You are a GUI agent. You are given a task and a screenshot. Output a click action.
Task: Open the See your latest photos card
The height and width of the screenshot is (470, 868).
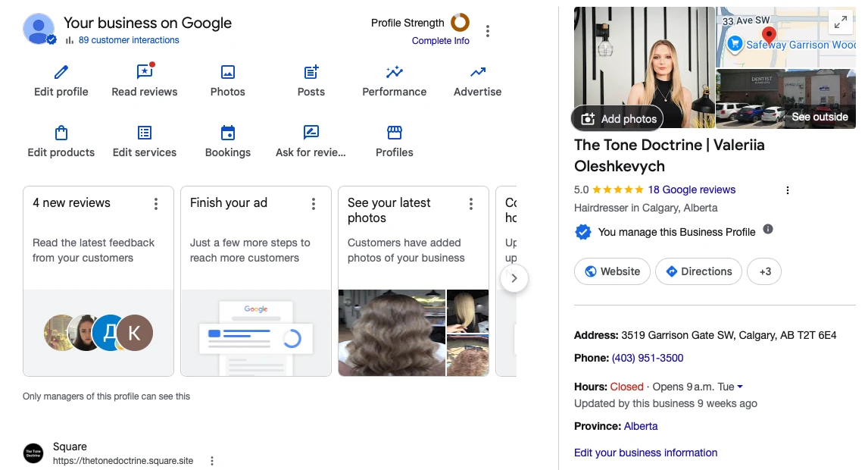pyautogui.click(x=414, y=281)
